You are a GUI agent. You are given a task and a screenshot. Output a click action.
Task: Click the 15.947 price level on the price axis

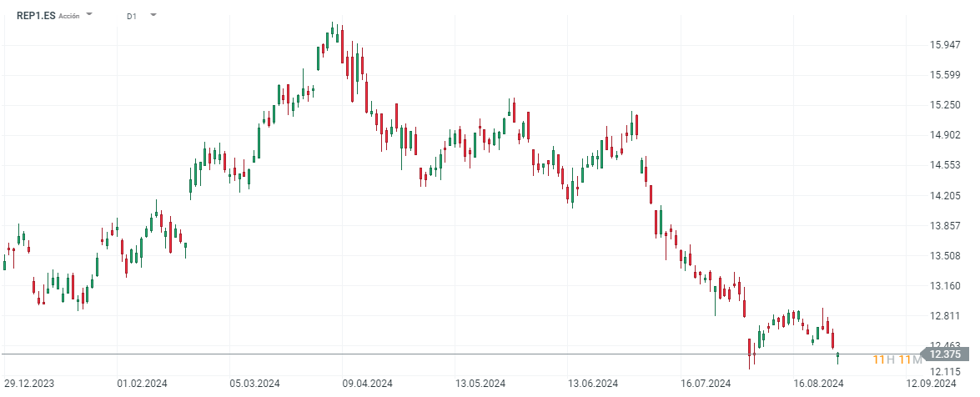click(x=944, y=45)
